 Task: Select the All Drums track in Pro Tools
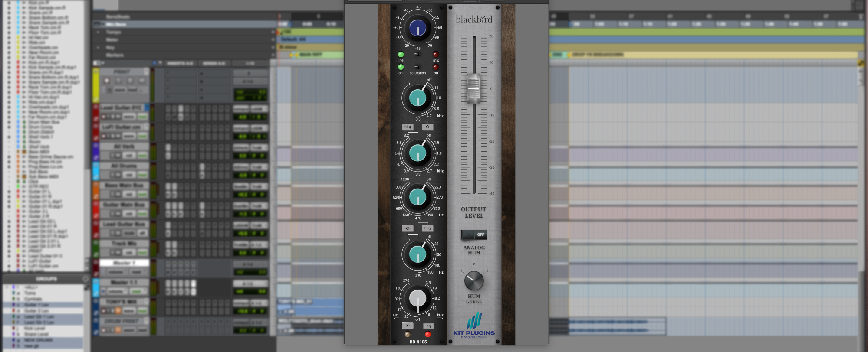(x=124, y=166)
